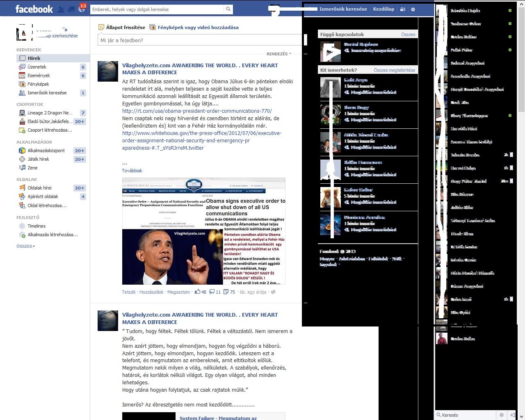Click the Timelinex app icon
Screen dimensions: 525x420
click(22, 226)
